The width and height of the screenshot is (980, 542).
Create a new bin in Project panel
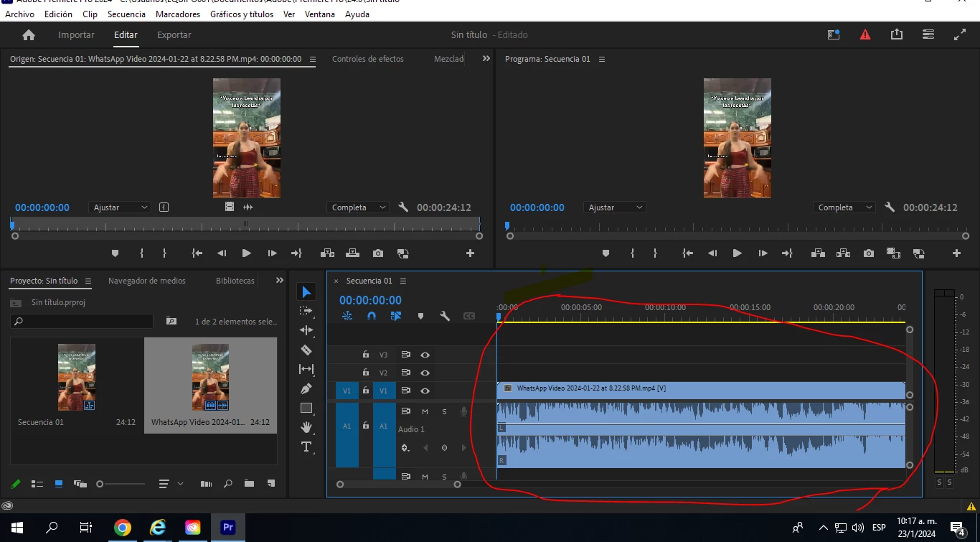[249, 484]
